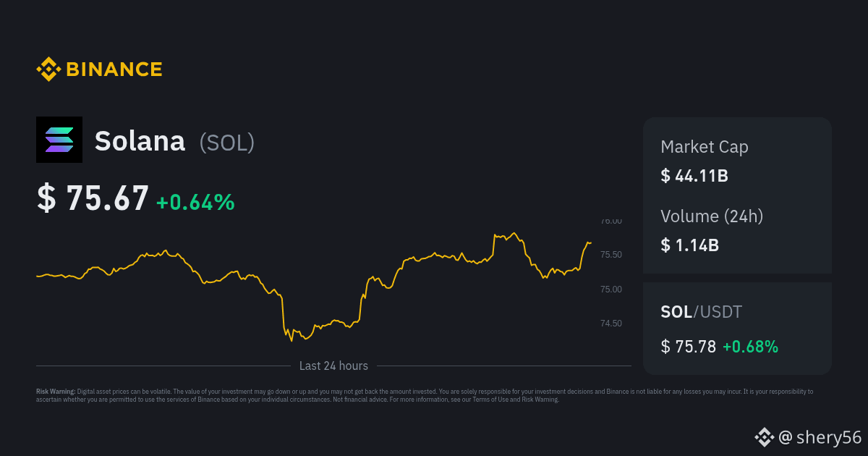This screenshot has width=868, height=456.
Task: Click the @shery56 username
Action: [820, 437]
